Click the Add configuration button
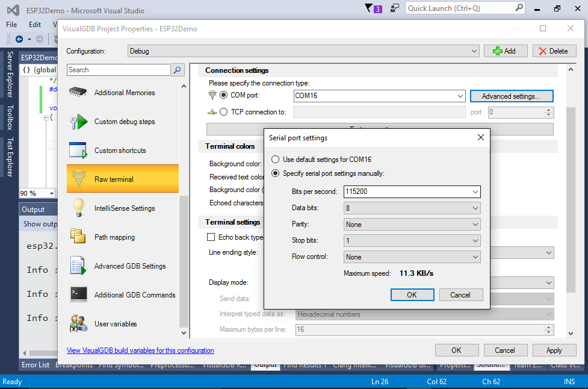The width and height of the screenshot is (588, 389). click(506, 51)
